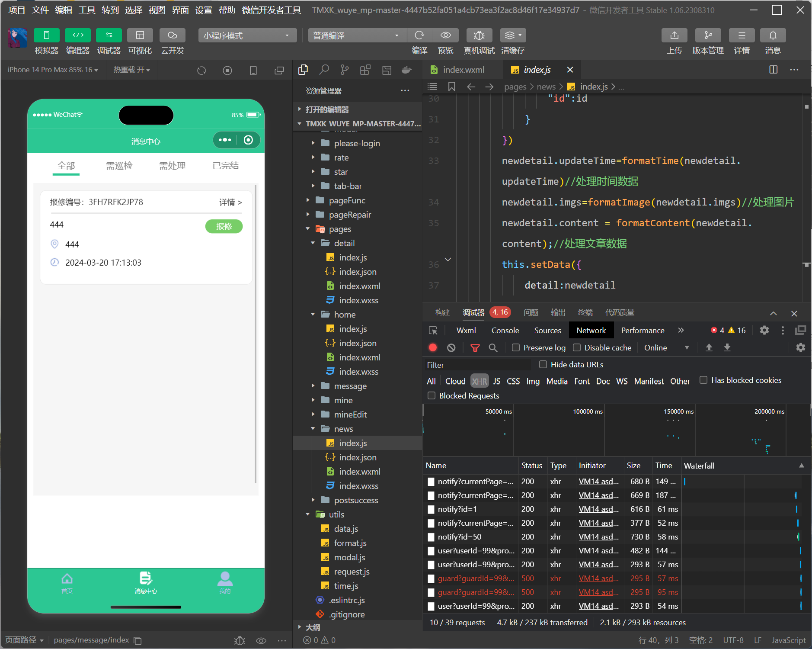Expand the 打开的编辑器 section
812x649 pixels.
pos(357,109)
